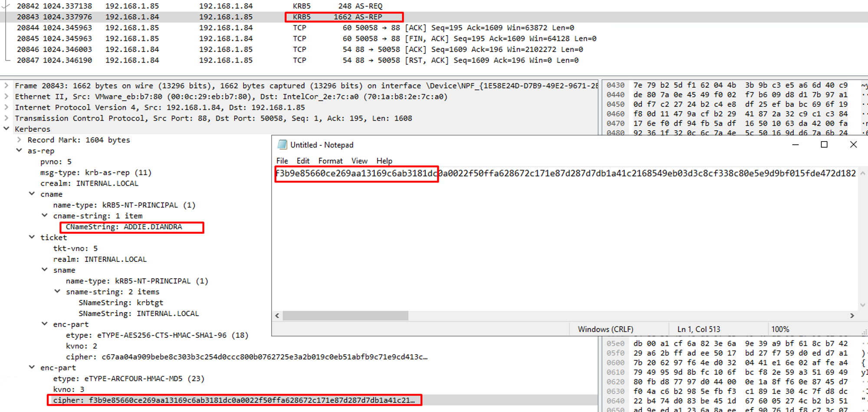Expand the Record Mark 1604 bytes node
868x412 pixels.
pyautogui.click(x=19, y=140)
